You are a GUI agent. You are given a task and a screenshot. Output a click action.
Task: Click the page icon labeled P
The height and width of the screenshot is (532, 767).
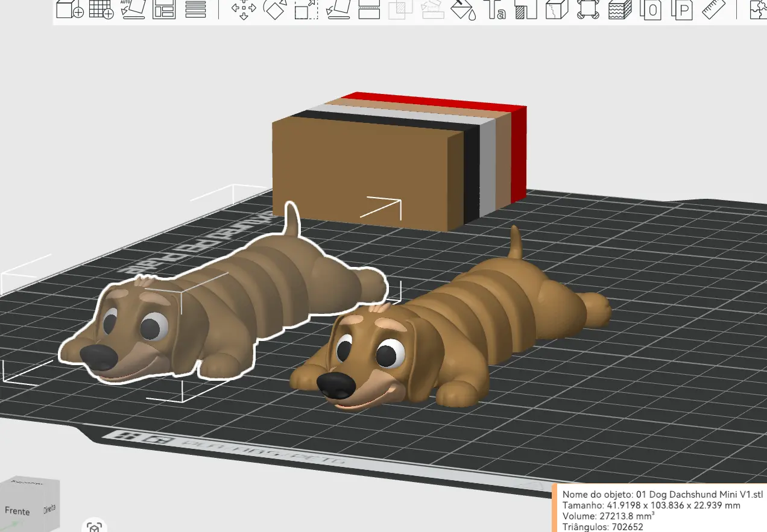pos(683,10)
